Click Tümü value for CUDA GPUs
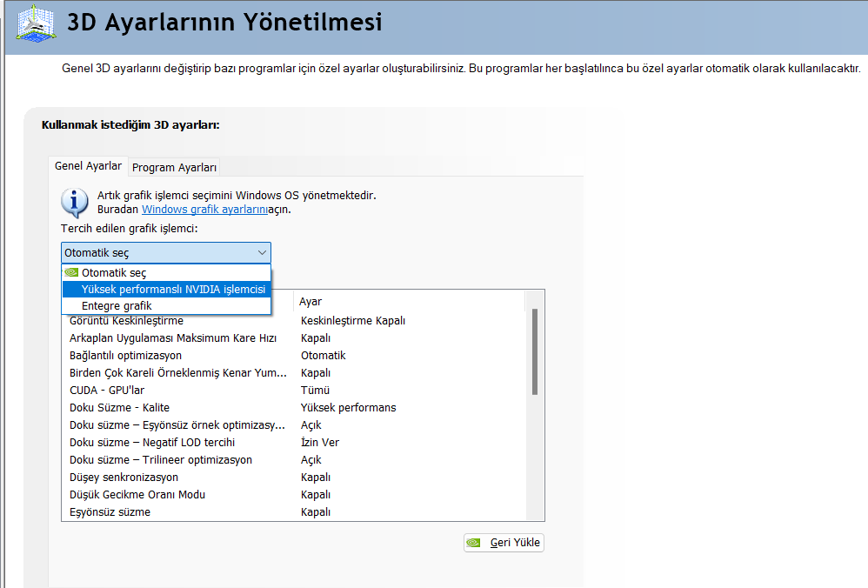Image resolution: width=868 pixels, height=588 pixels. click(315, 390)
